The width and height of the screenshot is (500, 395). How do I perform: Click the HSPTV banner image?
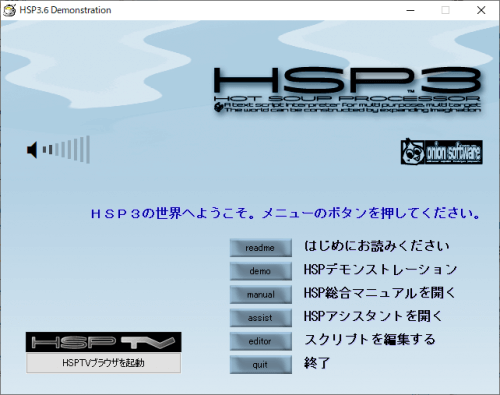104,342
